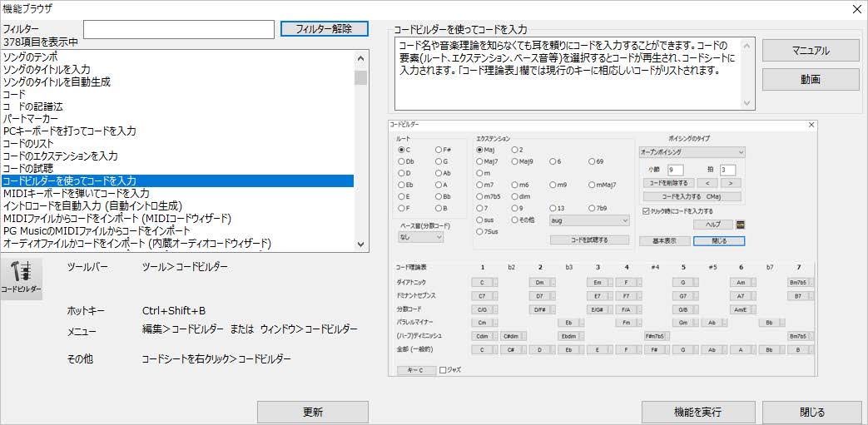Viewport: 868px width, 425px height.
Task: Click the Dm chord button in ダイアトニック row
Action: [x=539, y=282]
